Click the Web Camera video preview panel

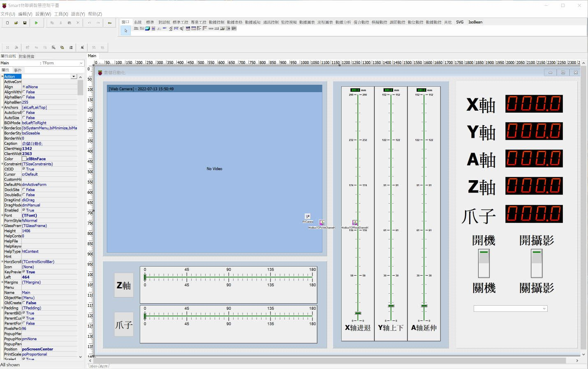coord(215,169)
